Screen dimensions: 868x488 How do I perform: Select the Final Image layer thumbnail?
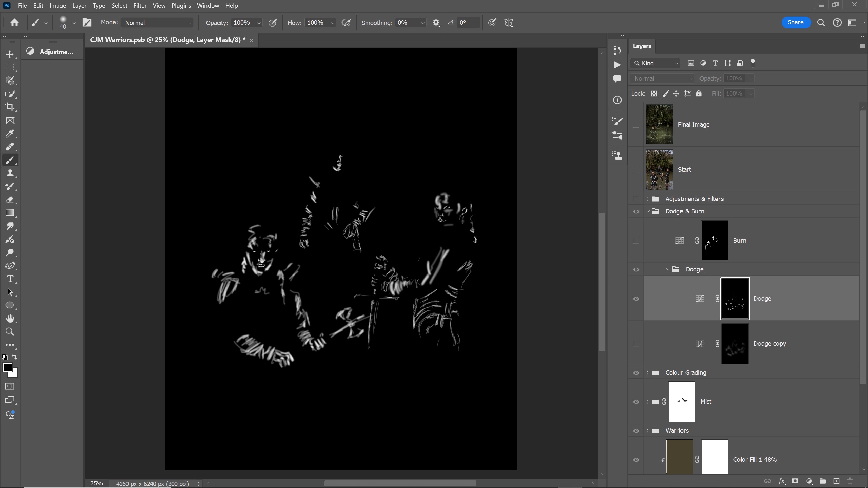pyautogui.click(x=659, y=125)
